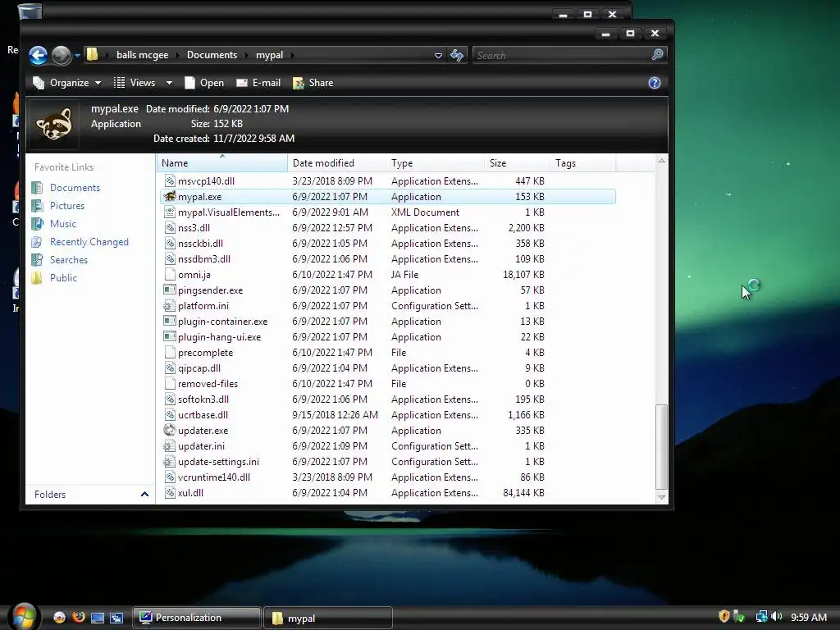Screen dimensions: 840x630
Task: Click the mypal raccoon preview thumbnail
Action: [53, 124]
